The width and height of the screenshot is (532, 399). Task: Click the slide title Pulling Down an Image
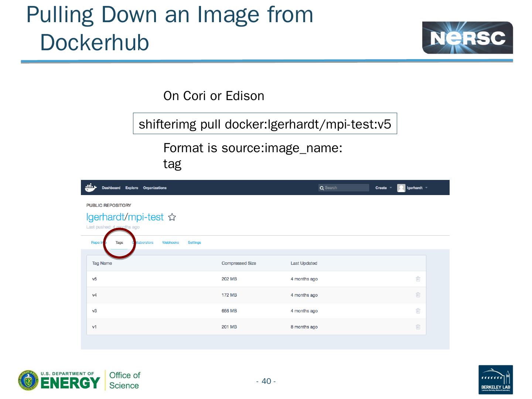170,28
